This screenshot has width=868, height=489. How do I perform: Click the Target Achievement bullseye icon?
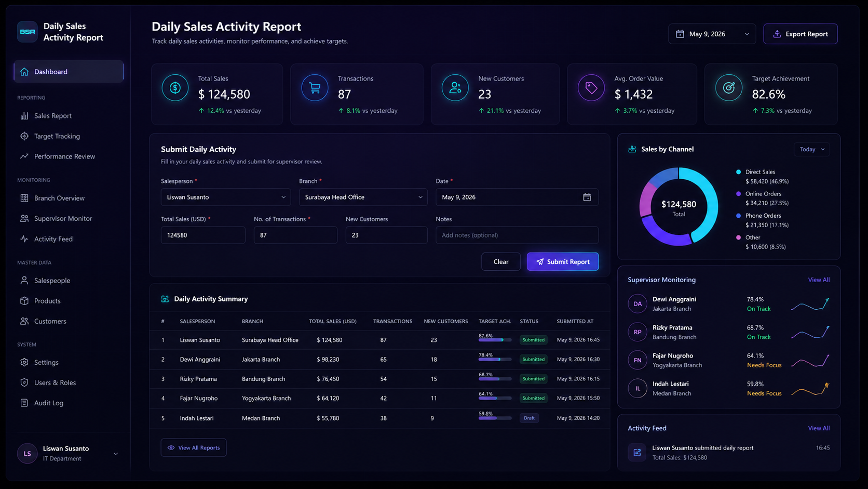[x=729, y=88]
